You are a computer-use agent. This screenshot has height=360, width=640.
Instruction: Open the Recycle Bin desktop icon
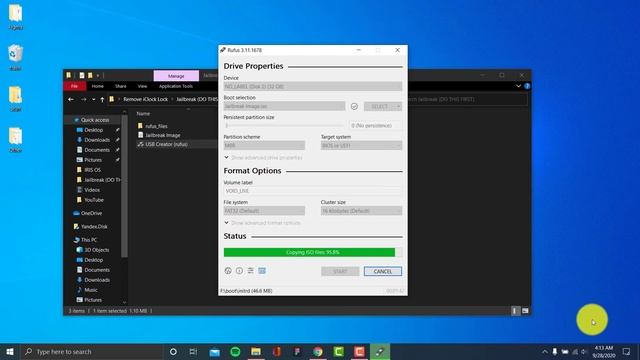[x=16, y=57]
